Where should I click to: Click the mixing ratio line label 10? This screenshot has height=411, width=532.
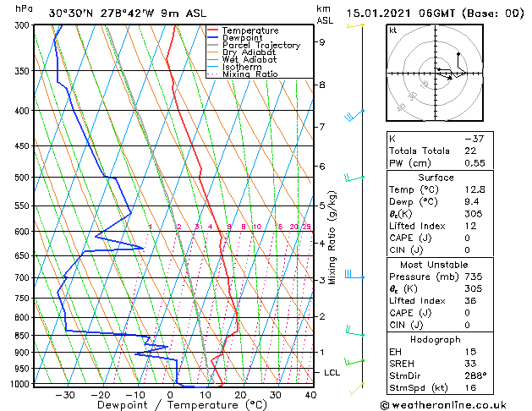pyautogui.click(x=257, y=227)
